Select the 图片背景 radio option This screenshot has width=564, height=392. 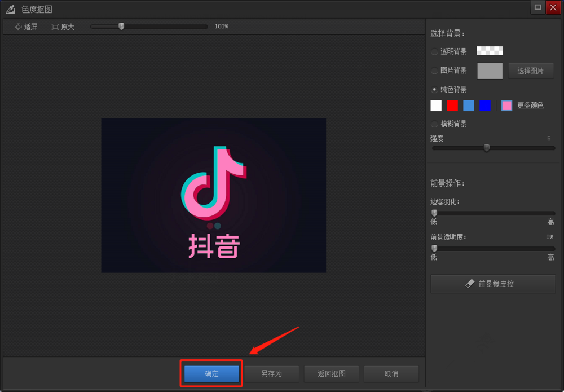click(x=434, y=71)
